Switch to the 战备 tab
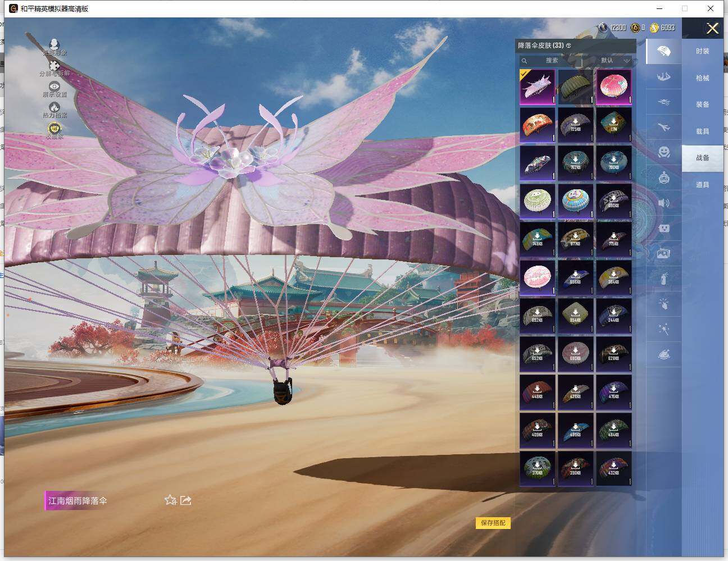Viewport: 728px width, 561px height. [702, 158]
